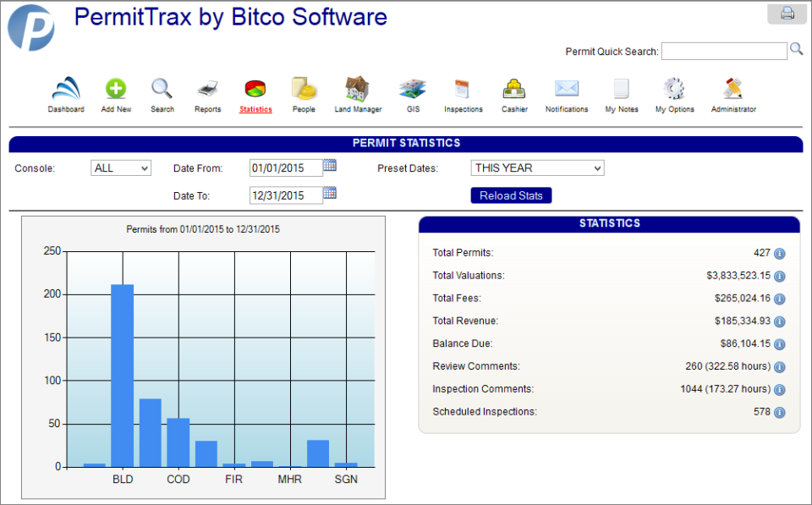Click info icon beside Total Valuations
The image size is (812, 505).
(x=779, y=276)
